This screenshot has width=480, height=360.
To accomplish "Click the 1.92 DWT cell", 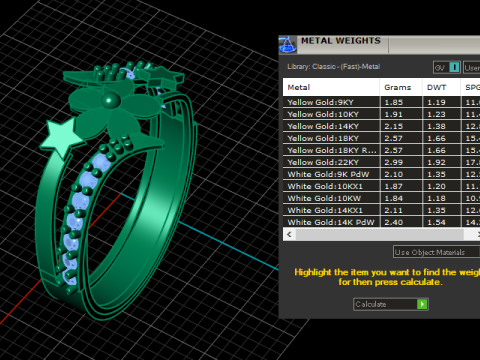I will click(441, 162).
